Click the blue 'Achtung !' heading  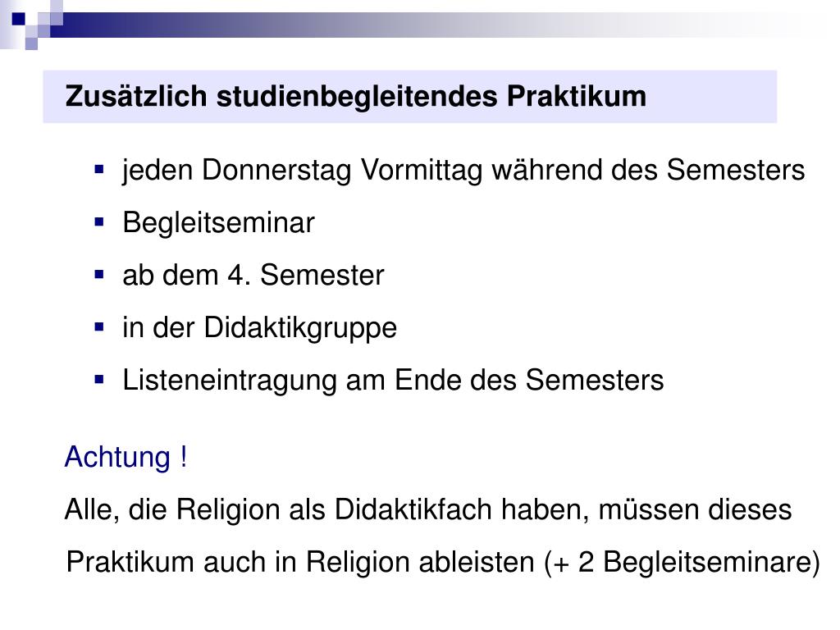click(126, 458)
